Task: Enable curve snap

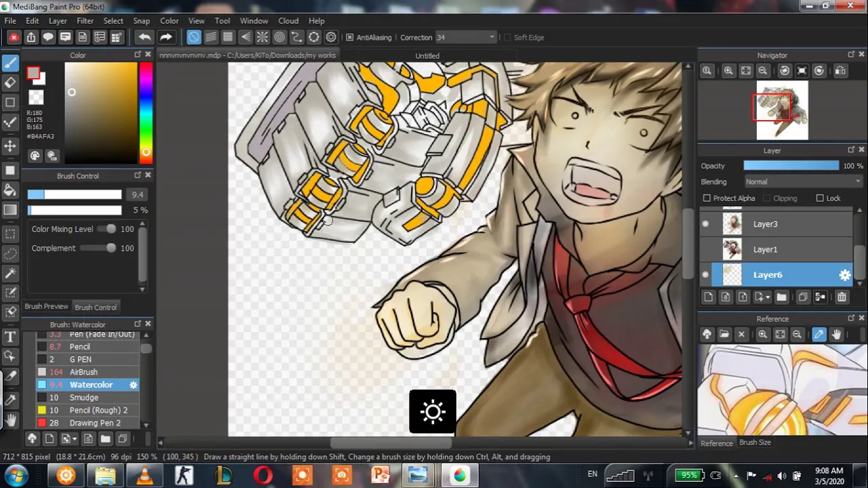Action: pyautogui.click(x=297, y=37)
